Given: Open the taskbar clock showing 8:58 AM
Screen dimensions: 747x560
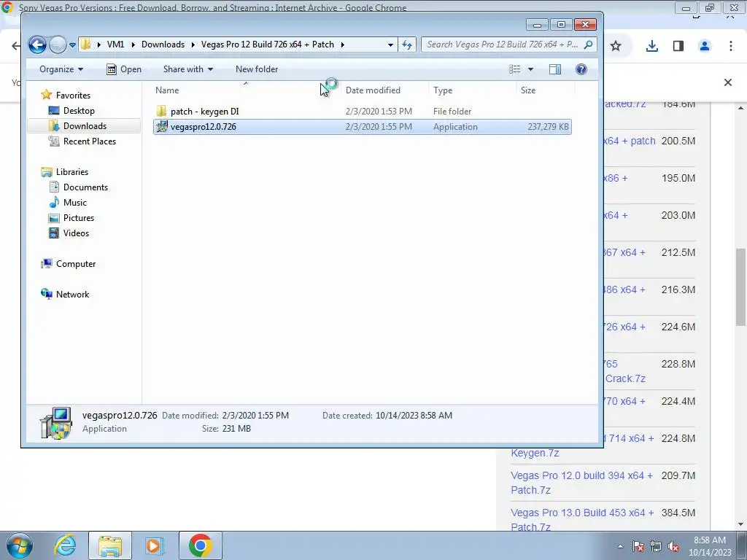Looking at the screenshot, I should (710, 546).
